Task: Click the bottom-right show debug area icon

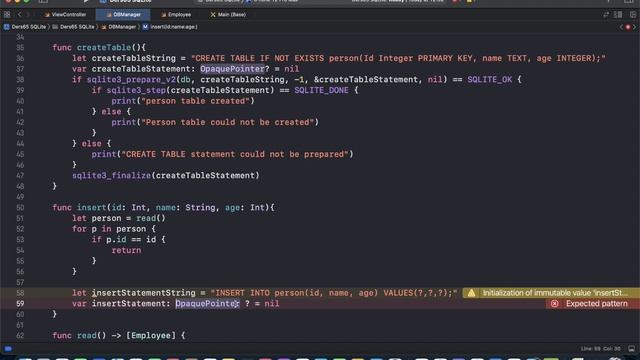Action: point(631,349)
